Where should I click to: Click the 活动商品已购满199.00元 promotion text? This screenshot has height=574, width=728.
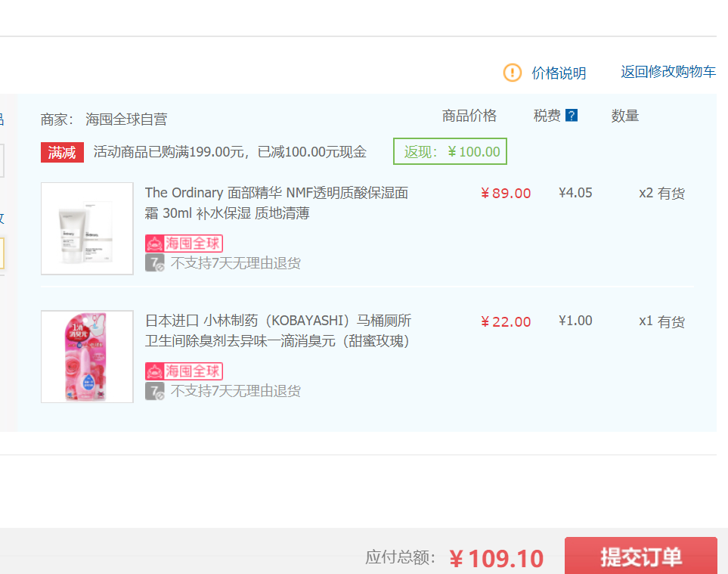[x=230, y=152]
